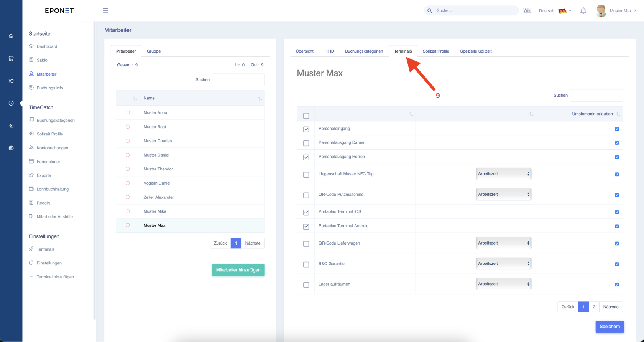Open Terminals under Einstellungen in the sidebar
Viewport: 644px width, 342px height.
click(x=46, y=249)
